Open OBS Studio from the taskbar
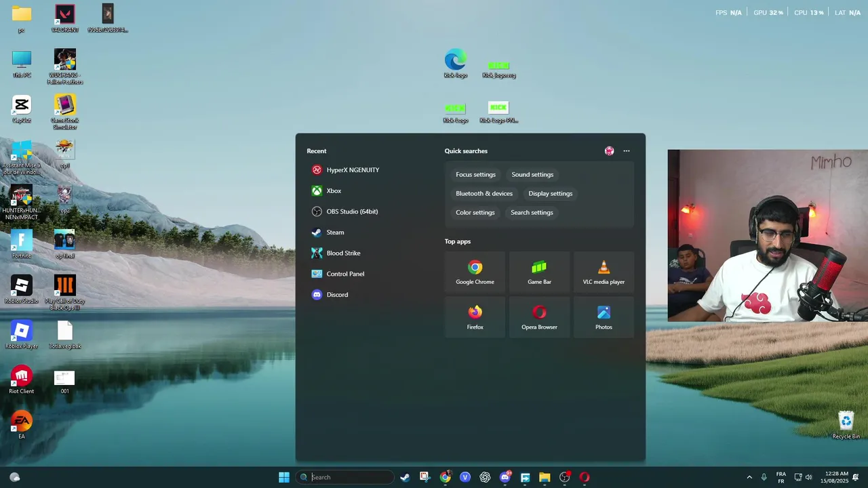 point(565,477)
